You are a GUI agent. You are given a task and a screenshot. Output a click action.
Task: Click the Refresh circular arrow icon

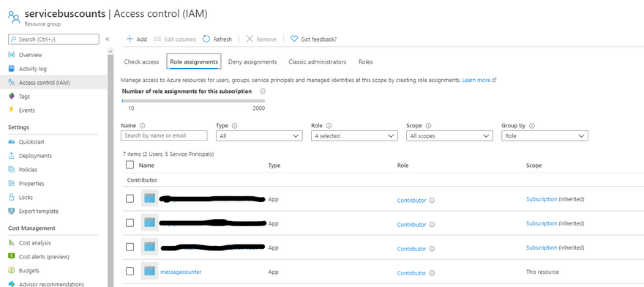(206, 39)
